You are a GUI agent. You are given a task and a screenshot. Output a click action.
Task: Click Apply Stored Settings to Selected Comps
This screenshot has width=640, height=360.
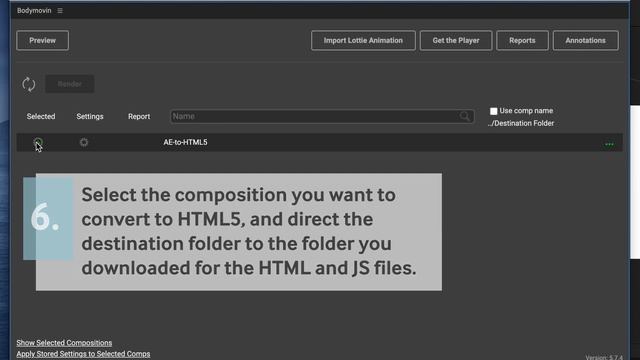(x=83, y=354)
